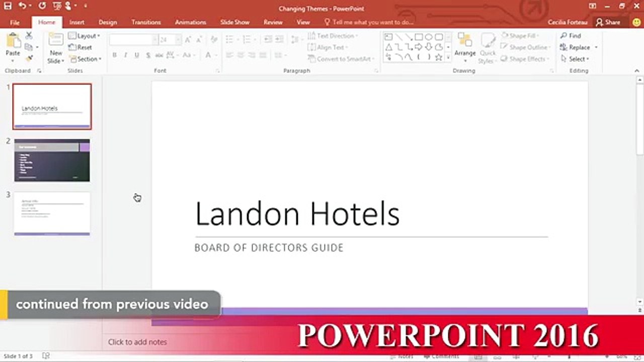Select the Right Arrow shape
This screenshot has width=644, height=362.
tap(419, 47)
